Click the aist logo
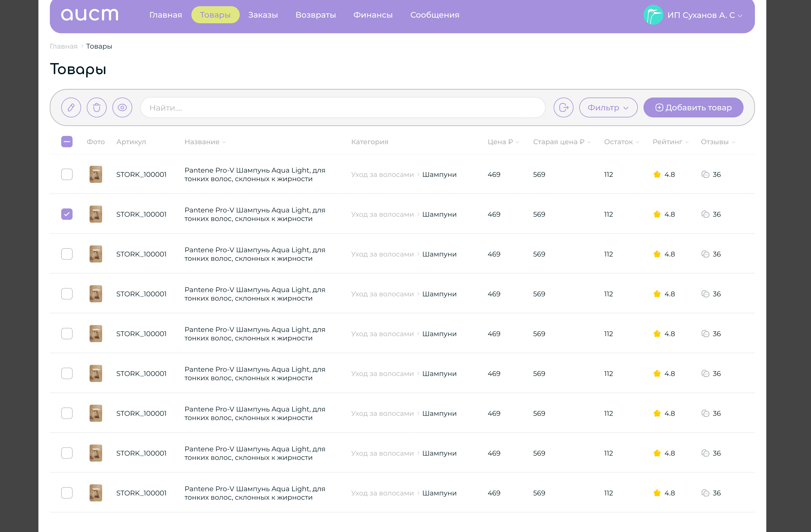 pos(90,15)
